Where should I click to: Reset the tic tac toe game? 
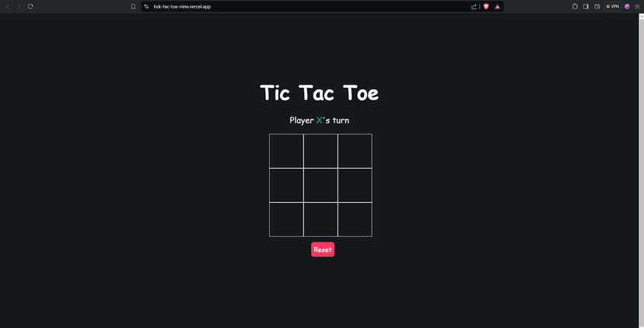(323, 249)
